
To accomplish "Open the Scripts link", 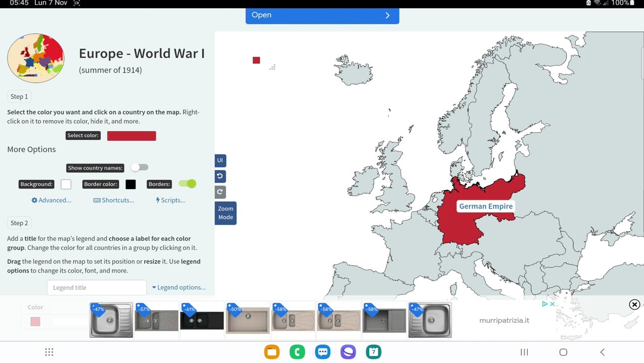I will pos(171,200).
